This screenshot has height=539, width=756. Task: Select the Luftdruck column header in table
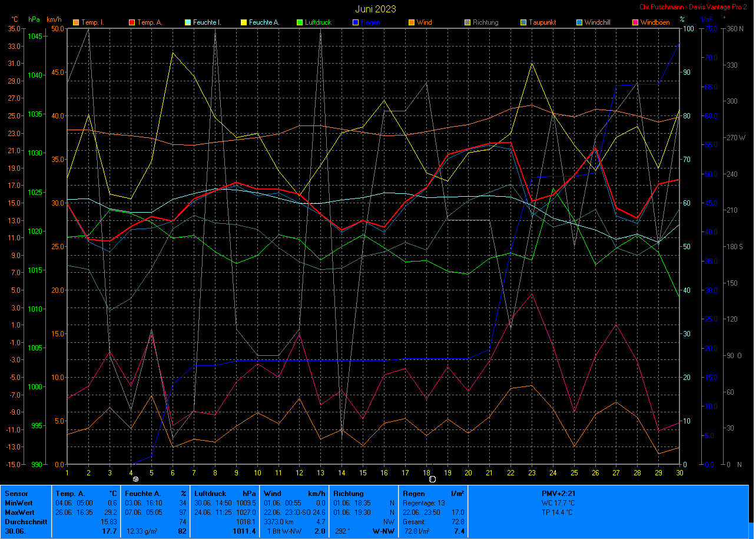click(x=210, y=494)
